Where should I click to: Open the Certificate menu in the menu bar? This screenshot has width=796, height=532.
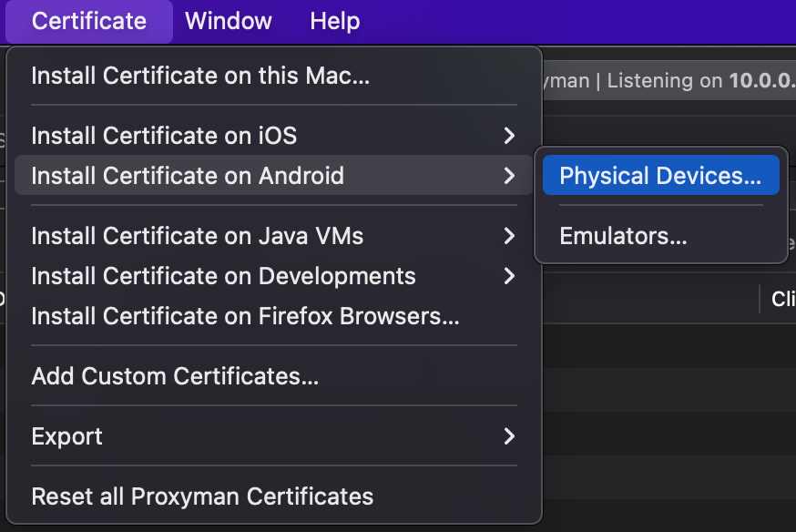coord(89,21)
